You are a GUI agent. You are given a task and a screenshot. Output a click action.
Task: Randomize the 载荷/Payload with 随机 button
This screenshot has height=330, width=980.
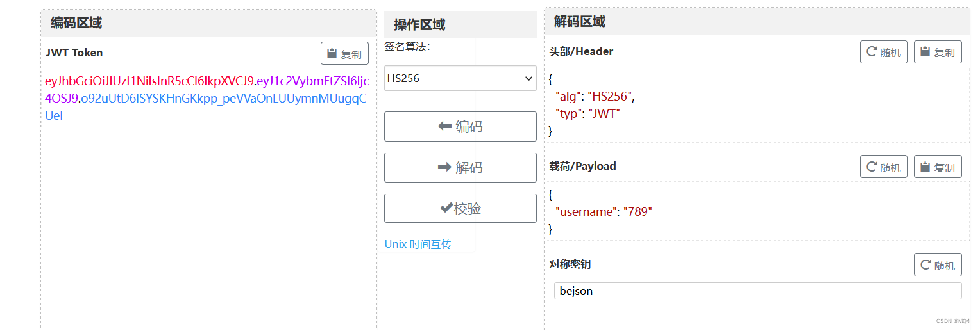(x=883, y=167)
